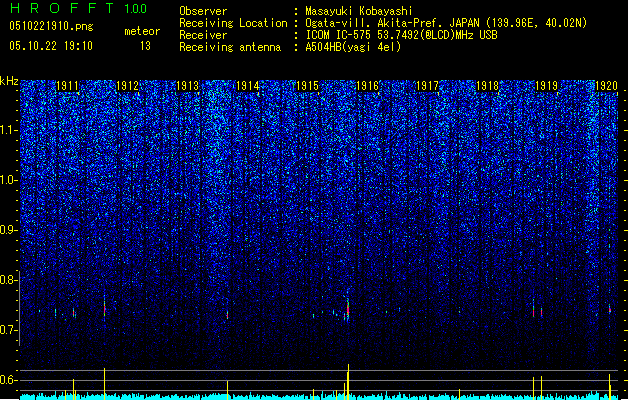
Task: Click the 1919 time marker
Action: point(547,86)
